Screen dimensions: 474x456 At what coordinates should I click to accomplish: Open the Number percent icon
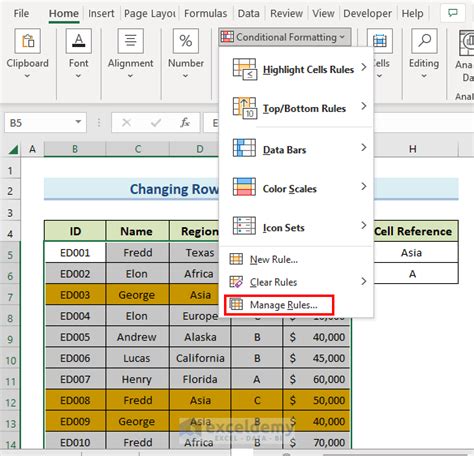tap(186, 41)
